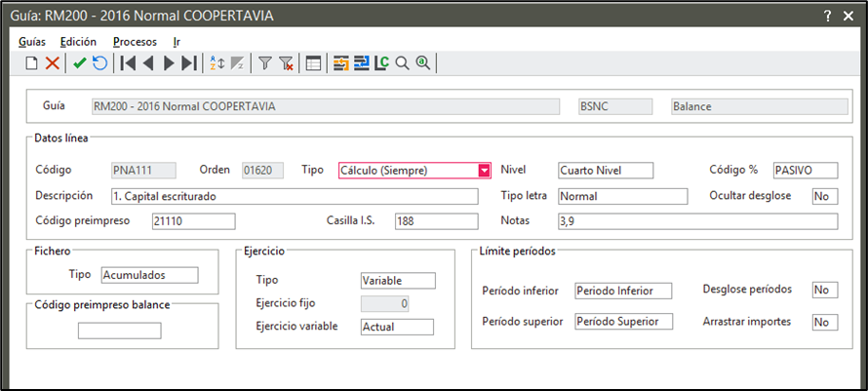The height and width of the screenshot is (391, 868).
Task: Click the empty Código preimpreso balance field
Action: (120, 331)
